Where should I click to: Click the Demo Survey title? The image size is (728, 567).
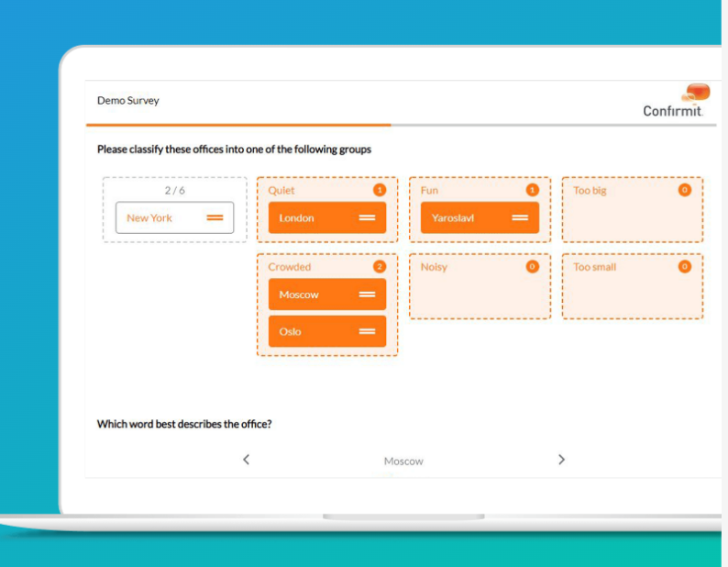point(128,101)
